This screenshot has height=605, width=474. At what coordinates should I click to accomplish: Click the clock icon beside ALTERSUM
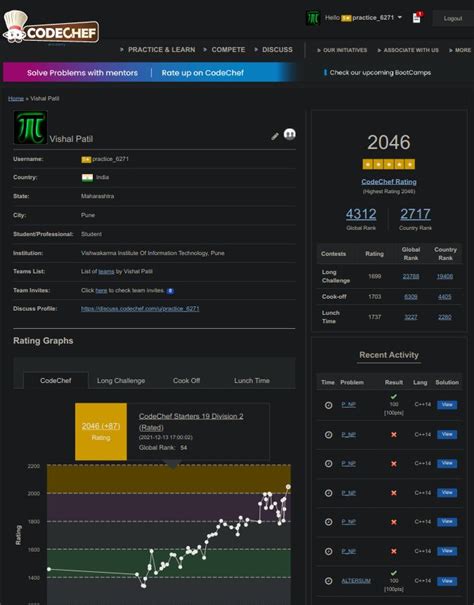coord(328,581)
